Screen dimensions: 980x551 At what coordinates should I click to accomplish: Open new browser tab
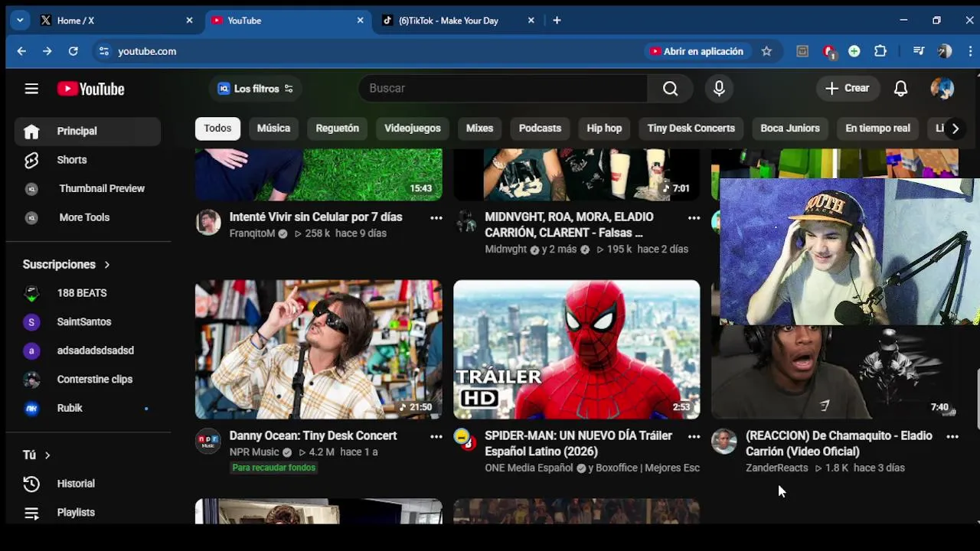click(557, 21)
